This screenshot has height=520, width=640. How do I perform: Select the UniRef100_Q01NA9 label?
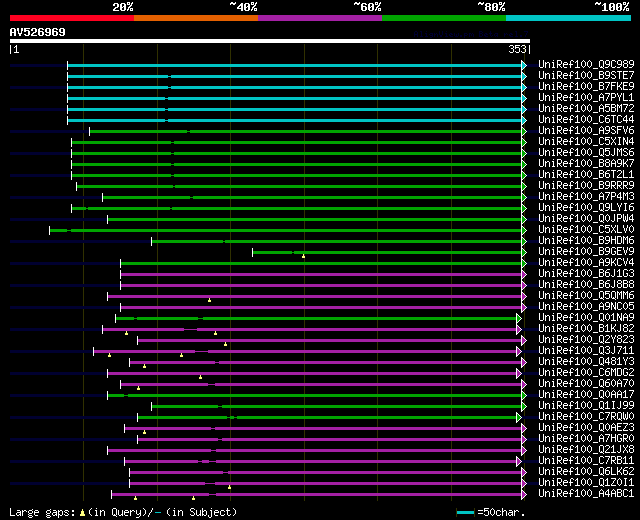[586, 318]
